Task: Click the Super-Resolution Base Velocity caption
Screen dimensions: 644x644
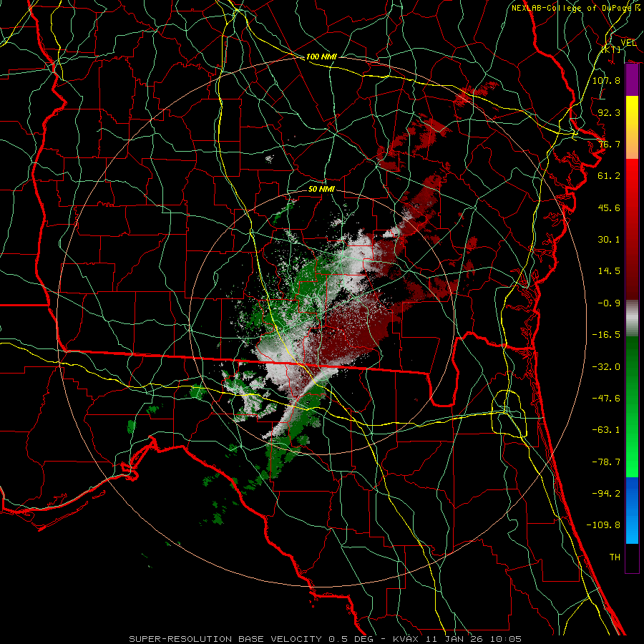Action: pyautogui.click(x=326, y=639)
